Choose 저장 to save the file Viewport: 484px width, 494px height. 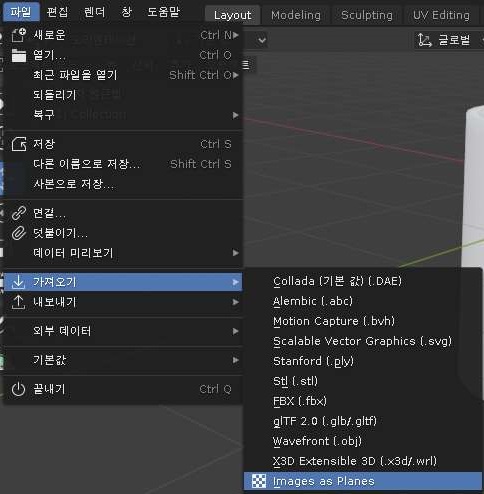coord(123,144)
